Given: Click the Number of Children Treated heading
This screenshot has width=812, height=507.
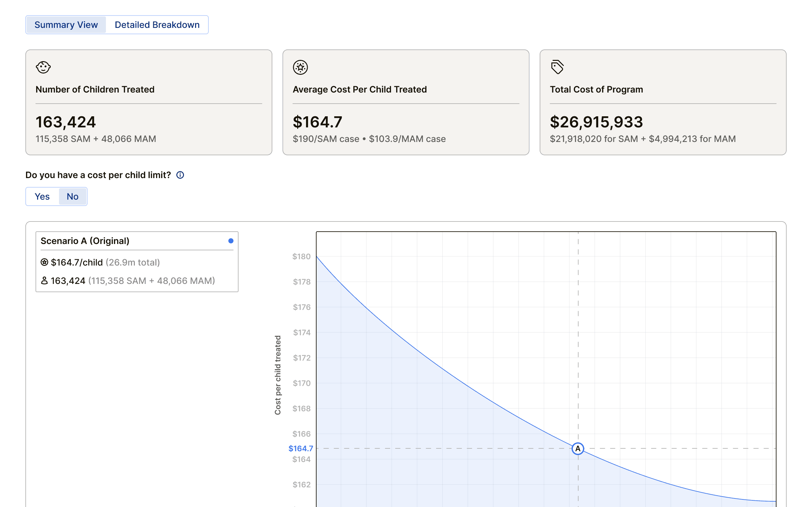Looking at the screenshot, I should (x=95, y=90).
